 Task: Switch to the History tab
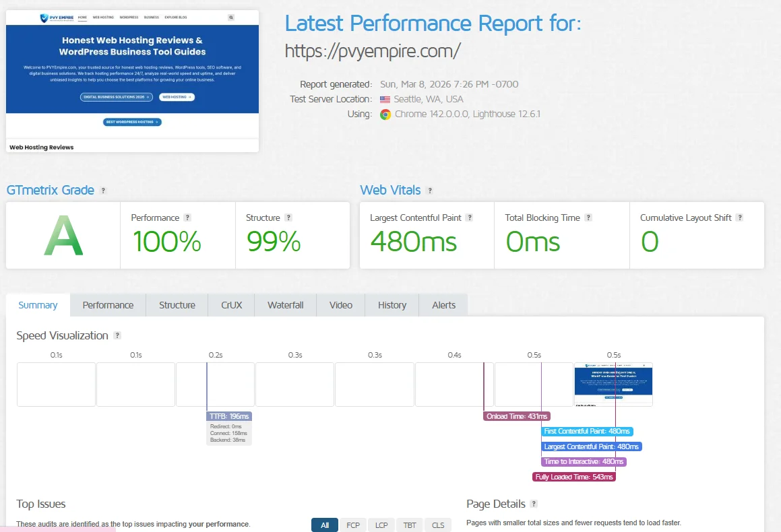392,304
